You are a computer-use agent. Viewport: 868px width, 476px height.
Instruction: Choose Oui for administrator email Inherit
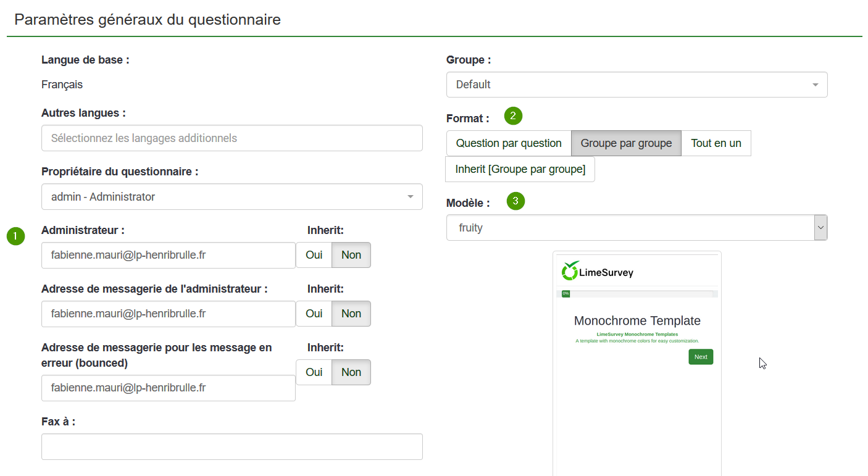[x=314, y=314]
